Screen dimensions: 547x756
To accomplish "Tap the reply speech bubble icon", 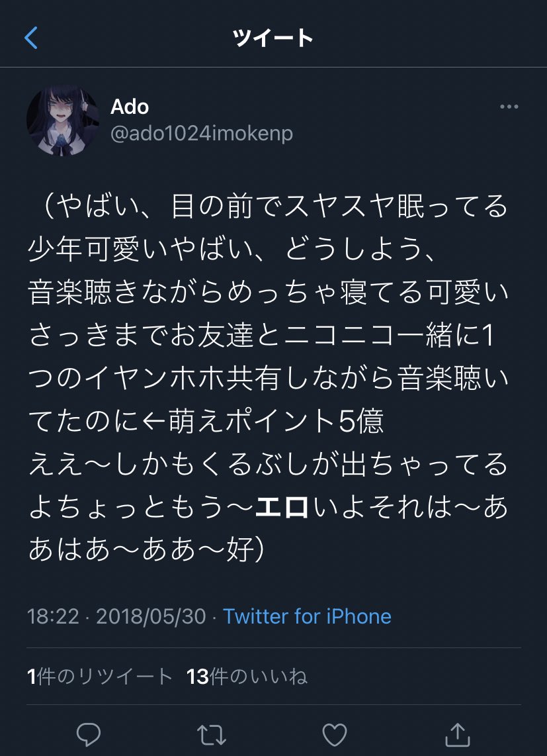I will click(x=89, y=735).
